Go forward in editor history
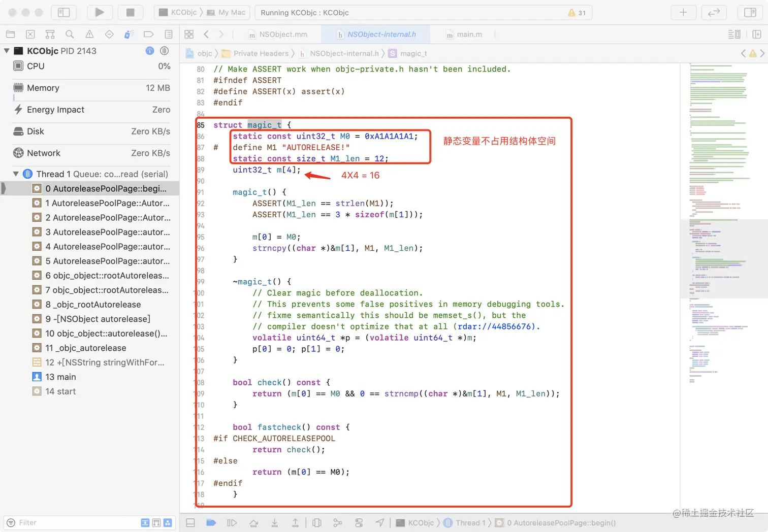The image size is (768, 532). coord(221,35)
